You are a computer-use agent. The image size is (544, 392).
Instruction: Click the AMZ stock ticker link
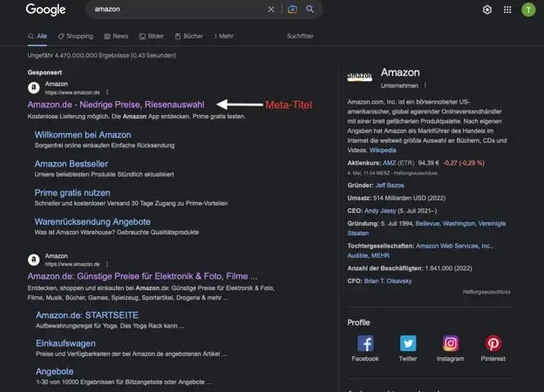coord(390,163)
